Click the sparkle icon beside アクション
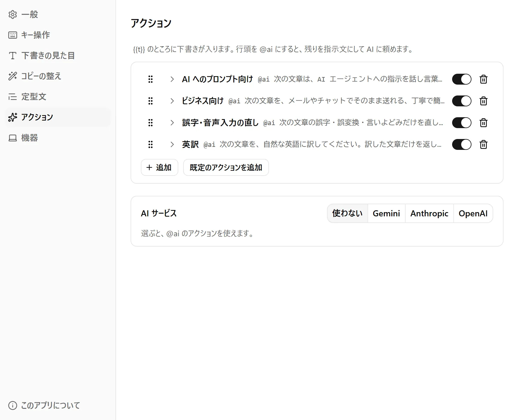The image size is (518, 420). click(13, 117)
